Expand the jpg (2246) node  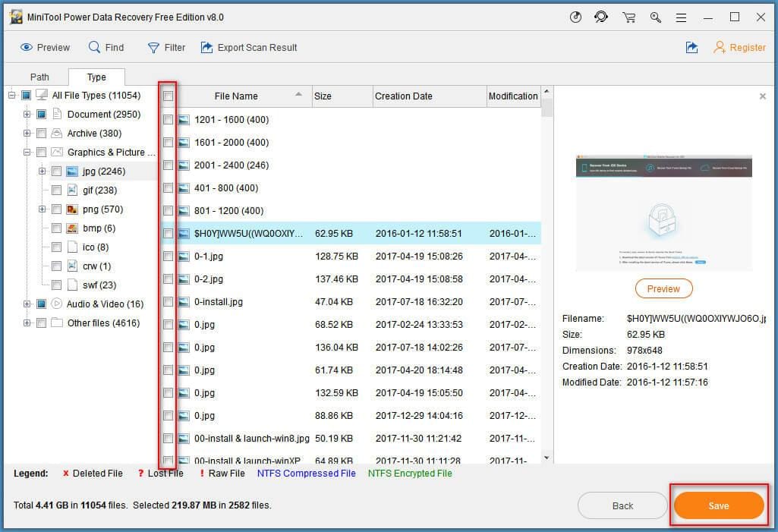click(43, 172)
